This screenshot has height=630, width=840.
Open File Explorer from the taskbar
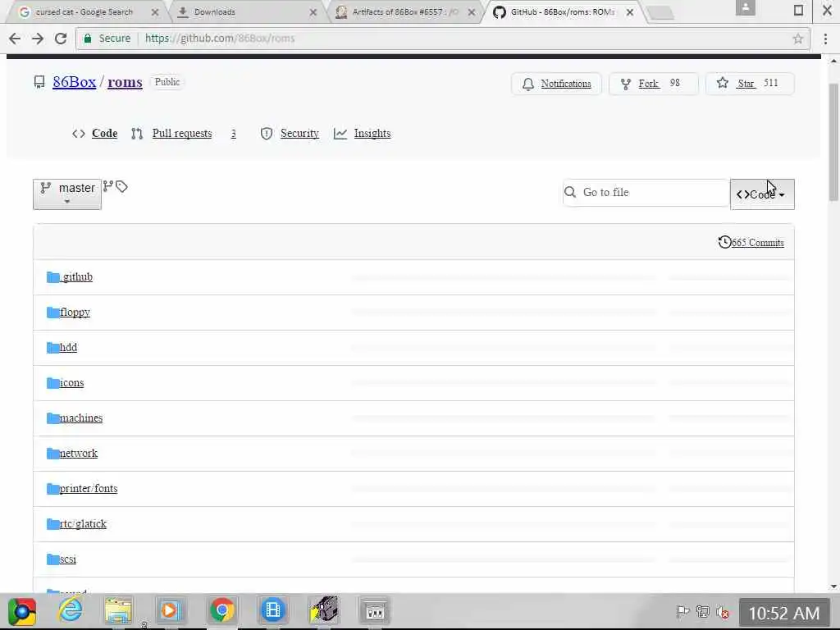click(118, 610)
